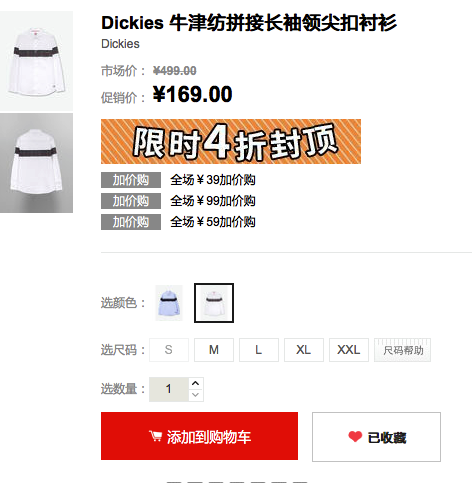Increase quantity with the up arrow
The height and width of the screenshot is (483, 472).
[196, 383]
